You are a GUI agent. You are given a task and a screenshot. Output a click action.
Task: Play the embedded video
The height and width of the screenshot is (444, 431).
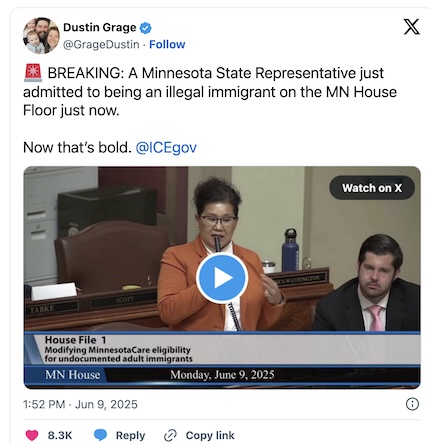(222, 278)
